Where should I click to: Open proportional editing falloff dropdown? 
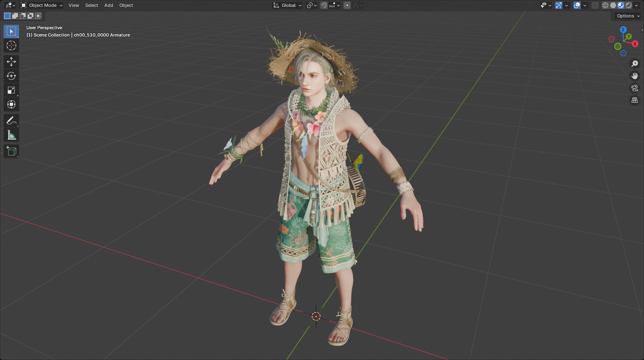pos(358,5)
